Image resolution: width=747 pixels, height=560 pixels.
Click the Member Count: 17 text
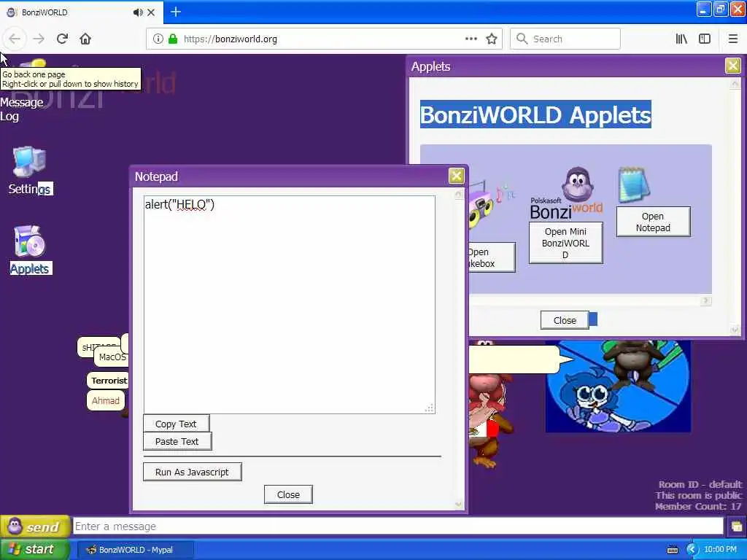click(x=698, y=506)
